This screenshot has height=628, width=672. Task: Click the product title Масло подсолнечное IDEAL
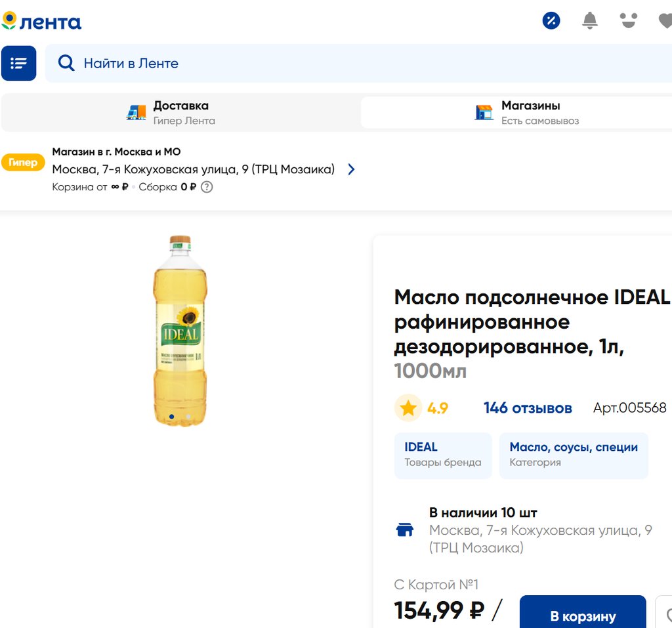click(532, 333)
